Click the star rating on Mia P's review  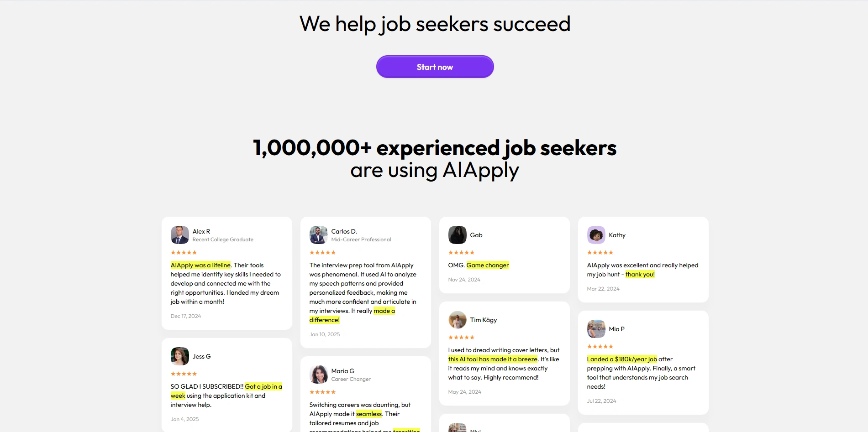[600, 346]
